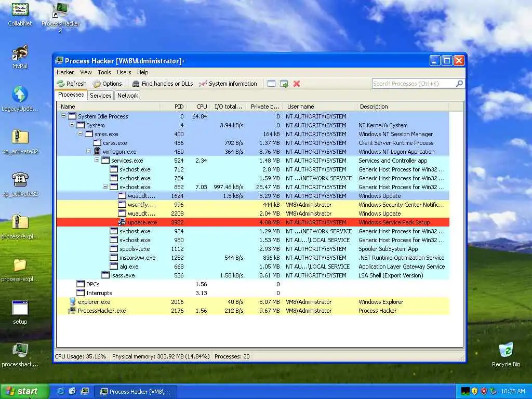The height and width of the screenshot is (399, 532).
Task: Open Find handles or DLLs
Action: pyautogui.click(x=163, y=84)
